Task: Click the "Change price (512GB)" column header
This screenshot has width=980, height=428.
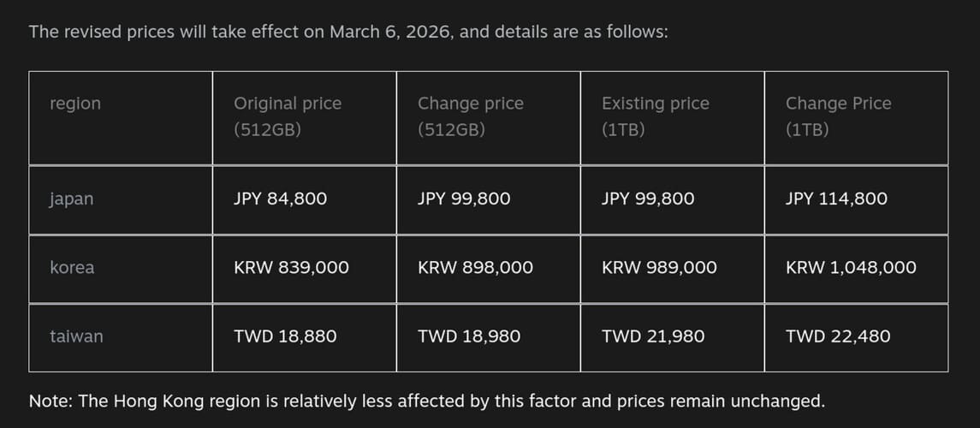Action: click(471, 116)
